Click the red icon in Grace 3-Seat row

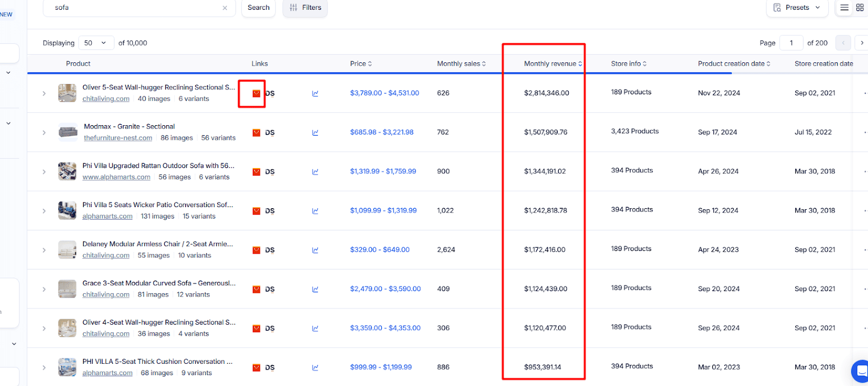[257, 289]
